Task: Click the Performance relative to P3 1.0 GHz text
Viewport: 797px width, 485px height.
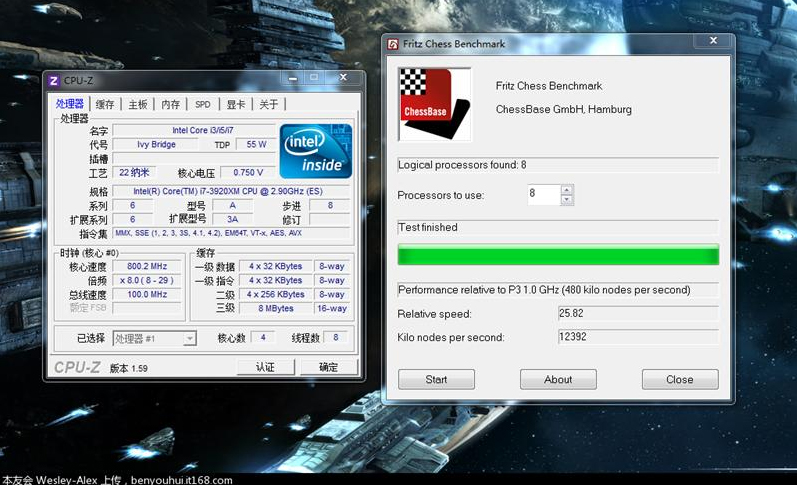Action: click(544, 290)
